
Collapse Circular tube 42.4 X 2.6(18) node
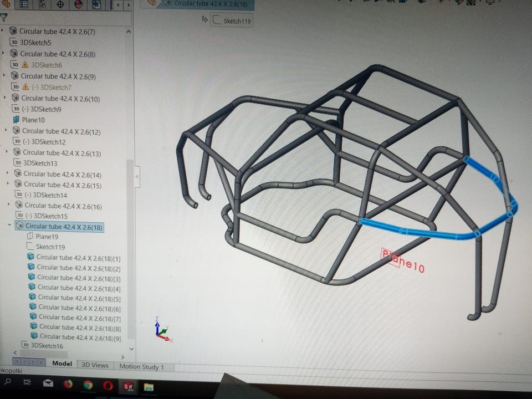(9, 225)
